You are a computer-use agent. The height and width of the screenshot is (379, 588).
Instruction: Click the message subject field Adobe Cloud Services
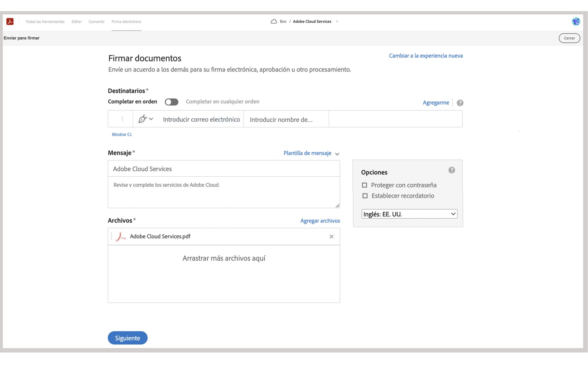point(224,169)
